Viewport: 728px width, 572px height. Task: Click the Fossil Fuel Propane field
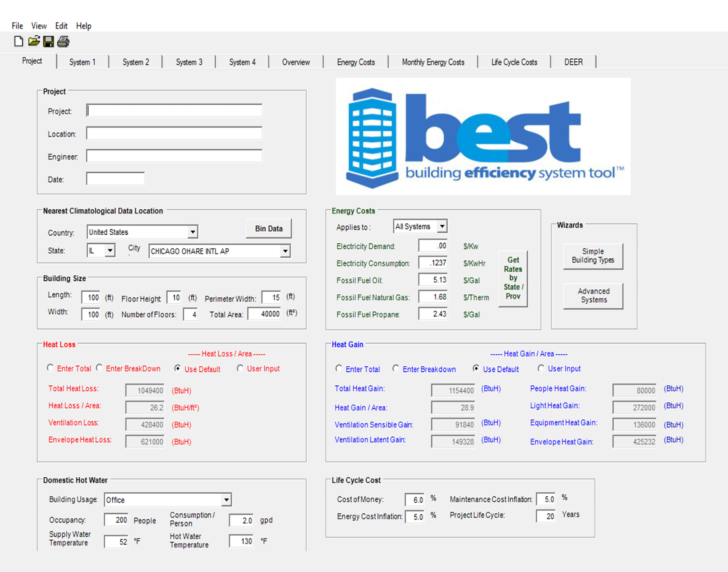point(433,314)
